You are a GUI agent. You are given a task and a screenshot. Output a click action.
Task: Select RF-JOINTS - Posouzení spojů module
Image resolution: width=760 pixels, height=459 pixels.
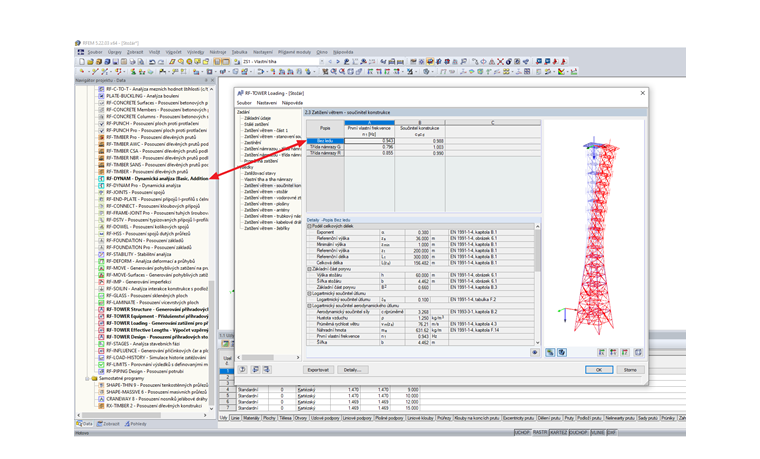point(135,192)
